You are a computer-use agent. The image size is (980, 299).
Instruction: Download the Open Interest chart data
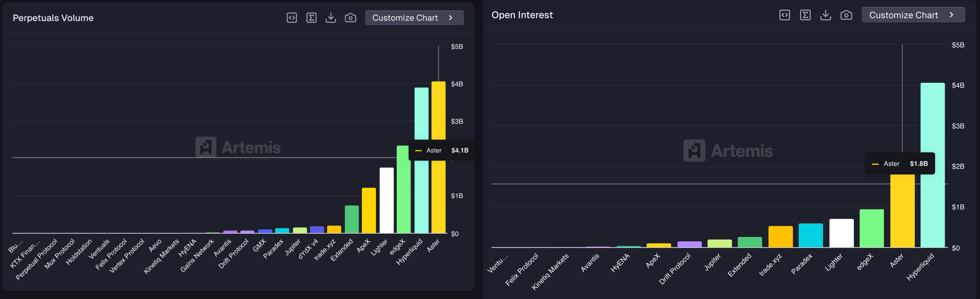tap(825, 15)
